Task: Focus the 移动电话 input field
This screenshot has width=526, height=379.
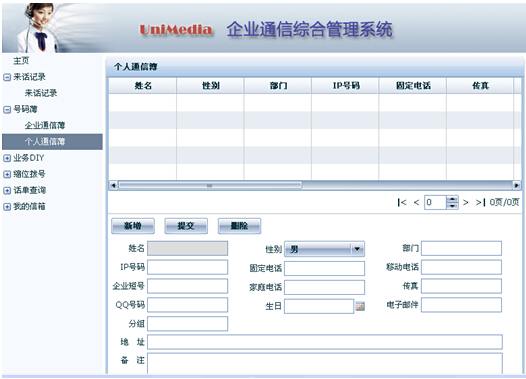Action: pyautogui.click(x=462, y=267)
